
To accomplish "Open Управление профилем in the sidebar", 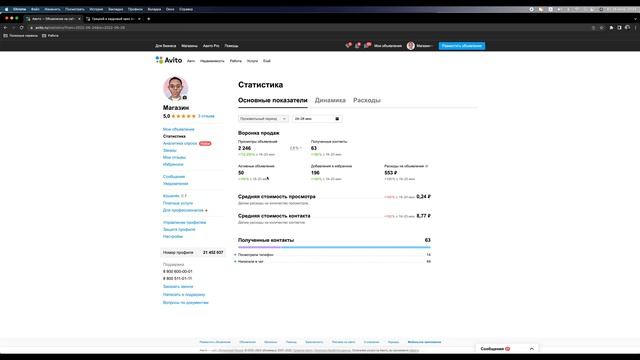I will coord(184,222).
